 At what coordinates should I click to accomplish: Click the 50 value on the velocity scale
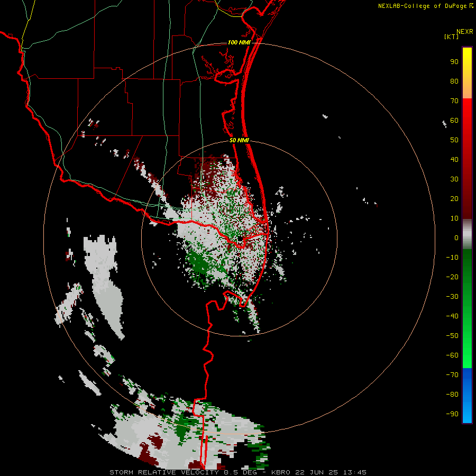(x=454, y=140)
